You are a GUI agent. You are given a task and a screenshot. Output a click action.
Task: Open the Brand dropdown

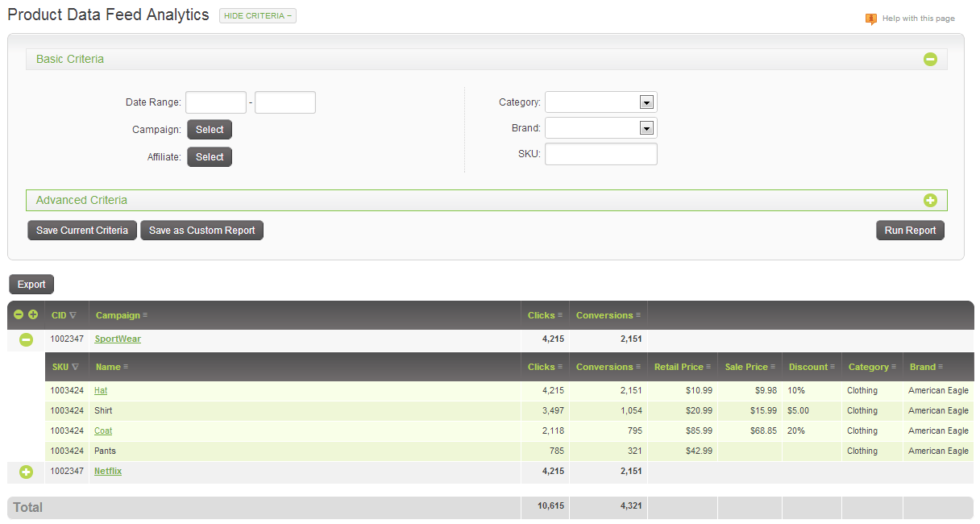[x=646, y=127]
